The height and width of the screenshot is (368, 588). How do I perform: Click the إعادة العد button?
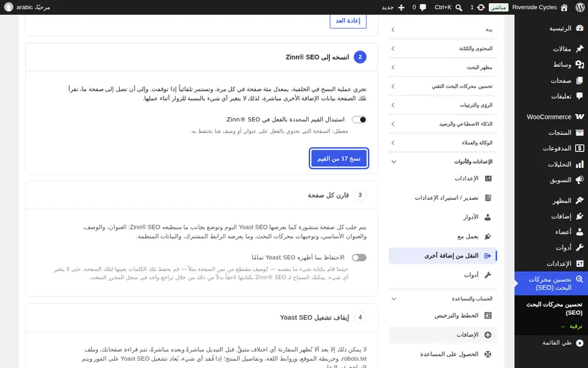point(348,21)
